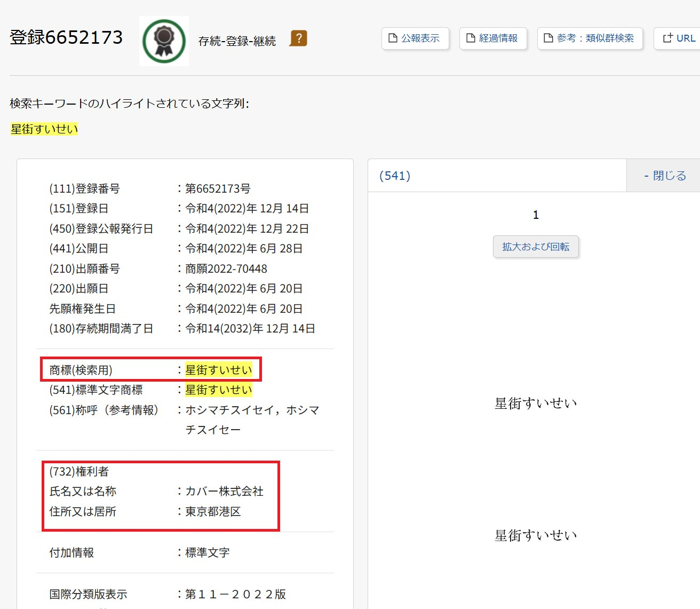Viewport: 700px width, 609px height.
Task: Click the (450)登録公報発行日 label
Action: 101,228
